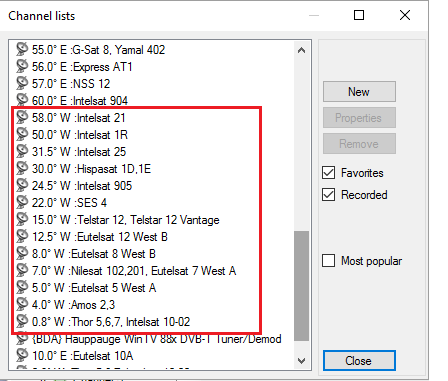The width and height of the screenshot is (448, 381).
Task: Click the dish icon next to Hispasat 1D,1E
Action: [x=22, y=168]
